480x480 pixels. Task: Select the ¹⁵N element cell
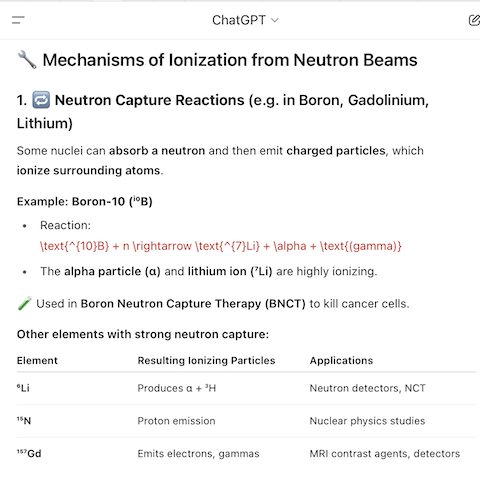[24, 421]
